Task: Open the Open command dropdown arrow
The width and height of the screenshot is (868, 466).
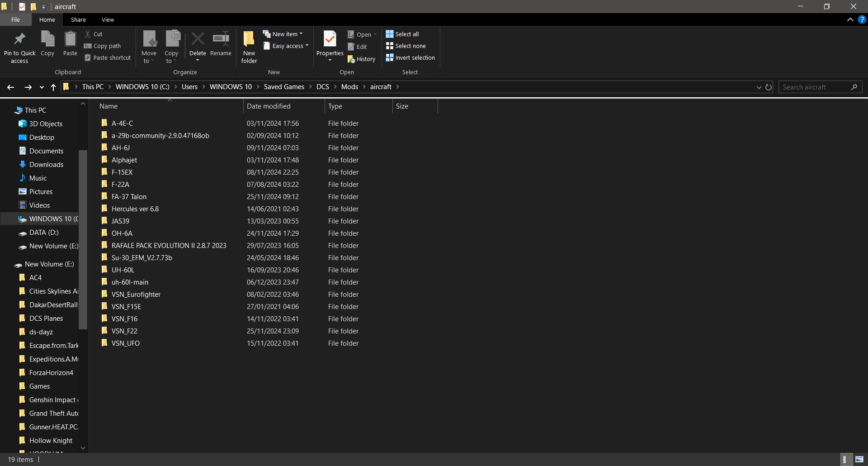Action: 375,34
